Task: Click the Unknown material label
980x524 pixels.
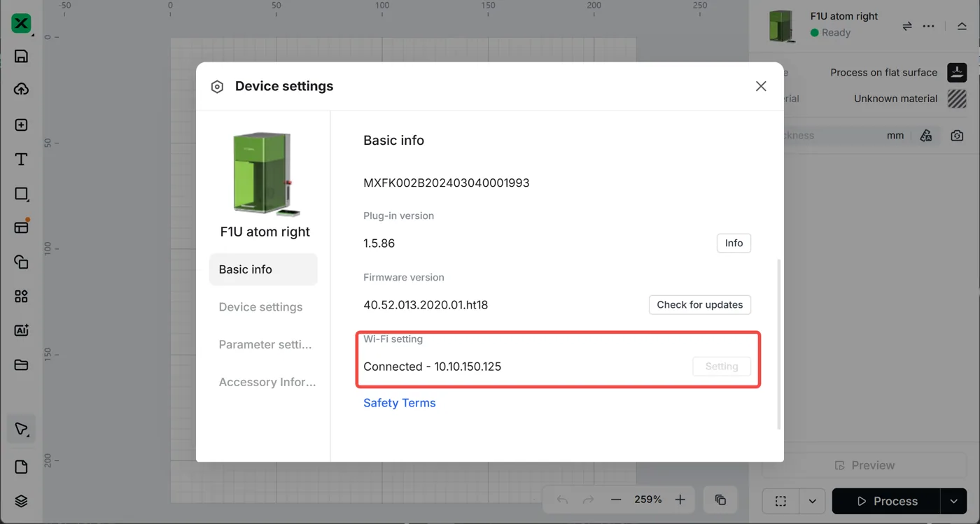Action: point(895,99)
